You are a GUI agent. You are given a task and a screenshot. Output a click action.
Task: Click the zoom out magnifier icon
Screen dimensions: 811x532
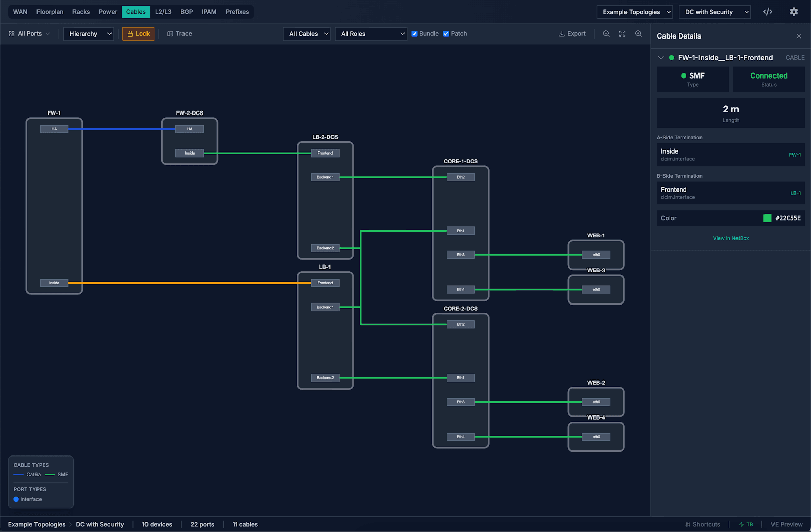click(x=606, y=34)
